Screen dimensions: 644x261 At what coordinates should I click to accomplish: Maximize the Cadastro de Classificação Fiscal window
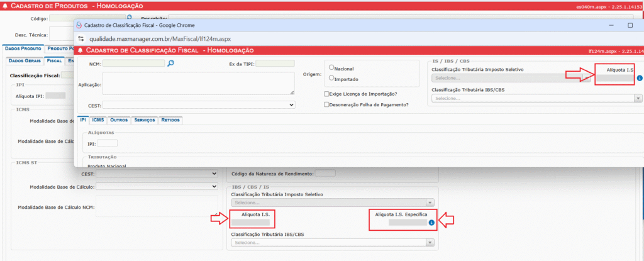pos(630,25)
